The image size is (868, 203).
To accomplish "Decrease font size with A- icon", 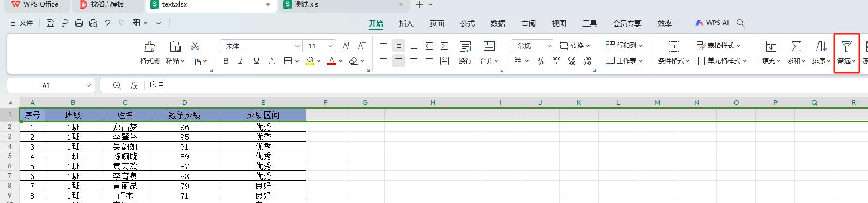I will pyautogui.click(x=361, y=46).
